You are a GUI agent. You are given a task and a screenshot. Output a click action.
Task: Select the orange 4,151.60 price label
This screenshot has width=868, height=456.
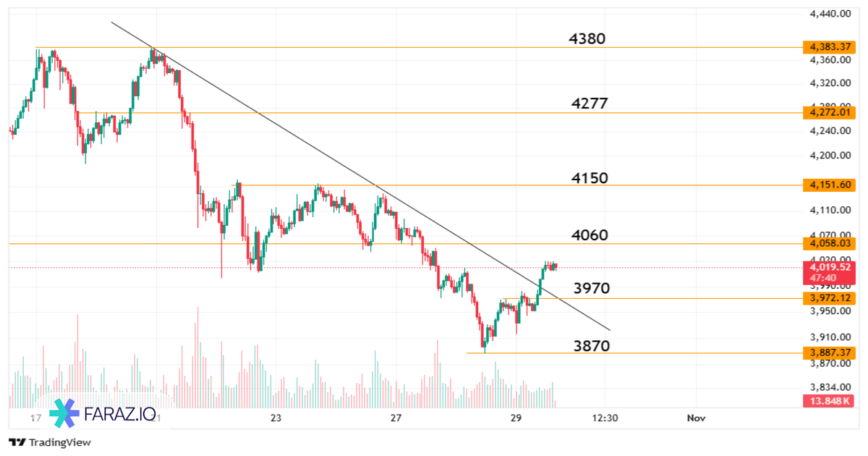tap(830, 185)
